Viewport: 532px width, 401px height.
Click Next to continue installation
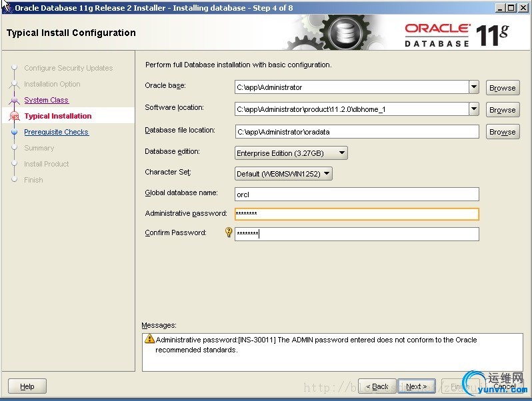(x=416, y=386)
